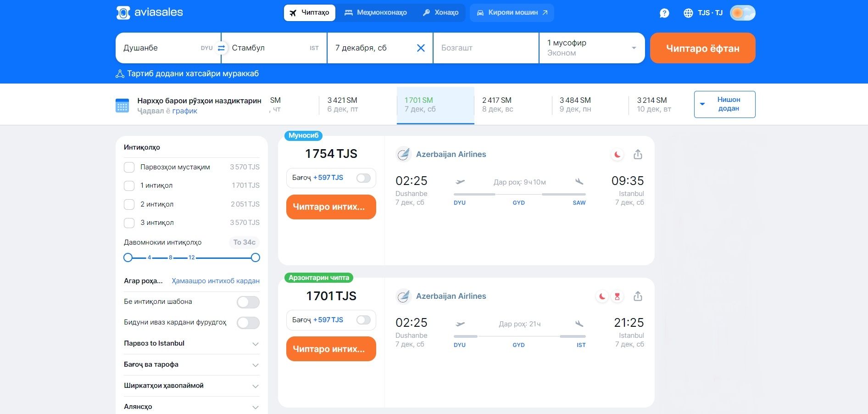
Task: Select 9 дек price 3 484 SM
Action: (x=590, y=105)
